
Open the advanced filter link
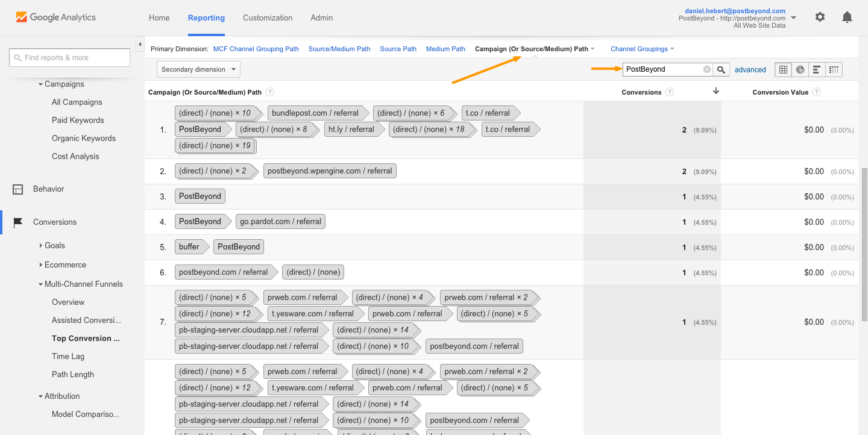click(x=750, y=70)
